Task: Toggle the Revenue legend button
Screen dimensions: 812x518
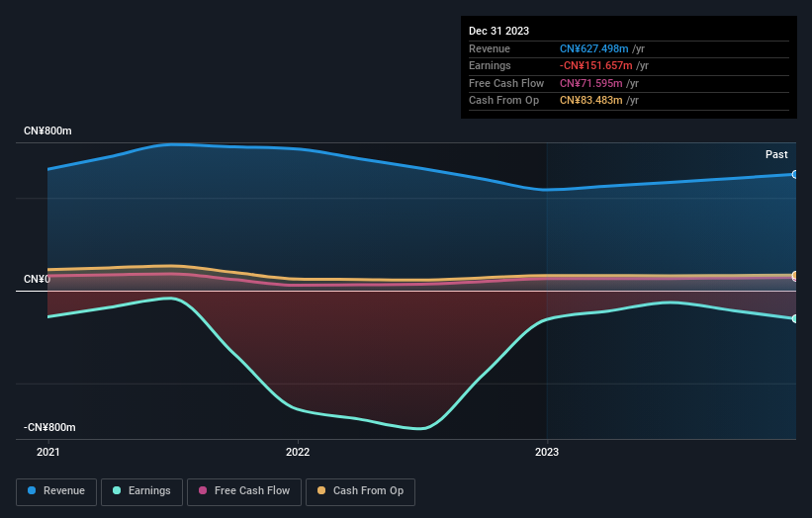Action: click(56, 491)
